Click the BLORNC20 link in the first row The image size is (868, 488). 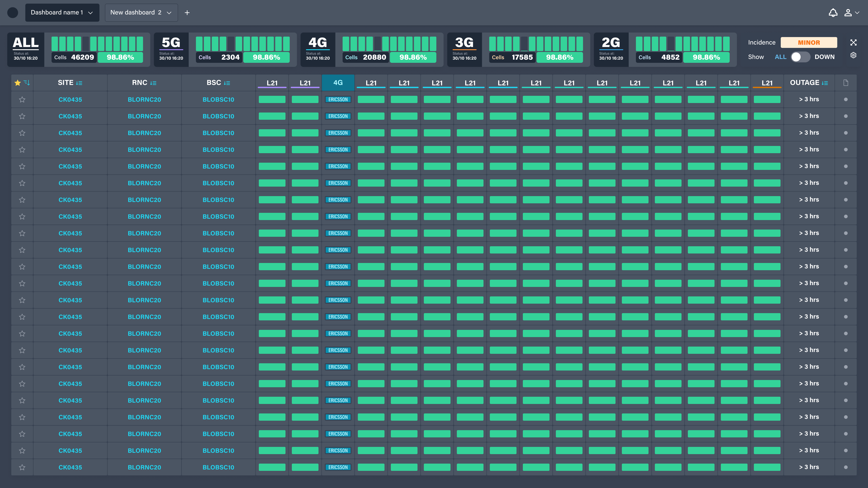point(144,99)
